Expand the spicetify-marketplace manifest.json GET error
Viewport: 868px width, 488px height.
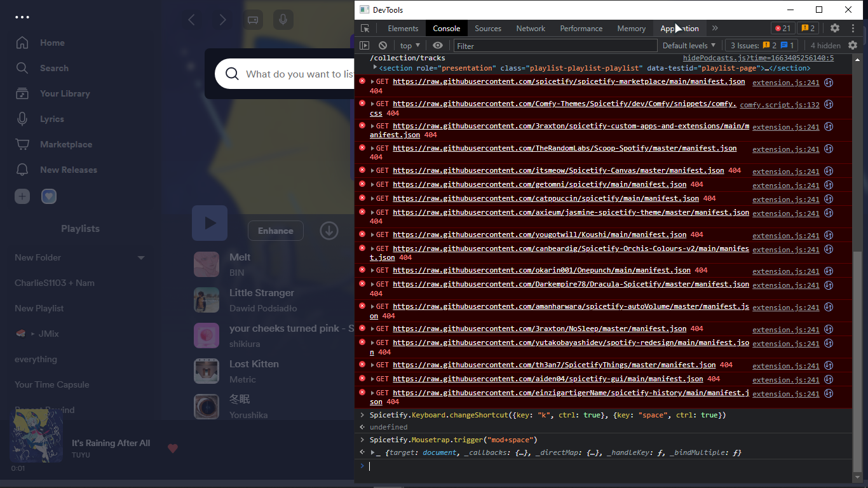tap(373, 81)
